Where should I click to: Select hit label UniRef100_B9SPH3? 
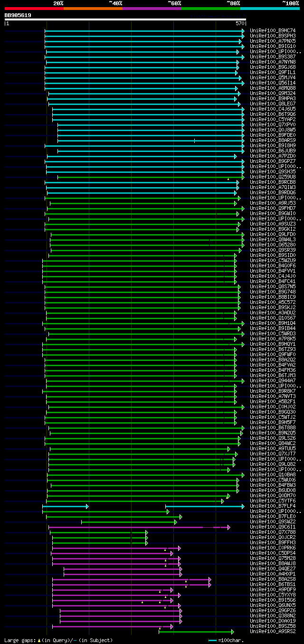pos(273,36)
